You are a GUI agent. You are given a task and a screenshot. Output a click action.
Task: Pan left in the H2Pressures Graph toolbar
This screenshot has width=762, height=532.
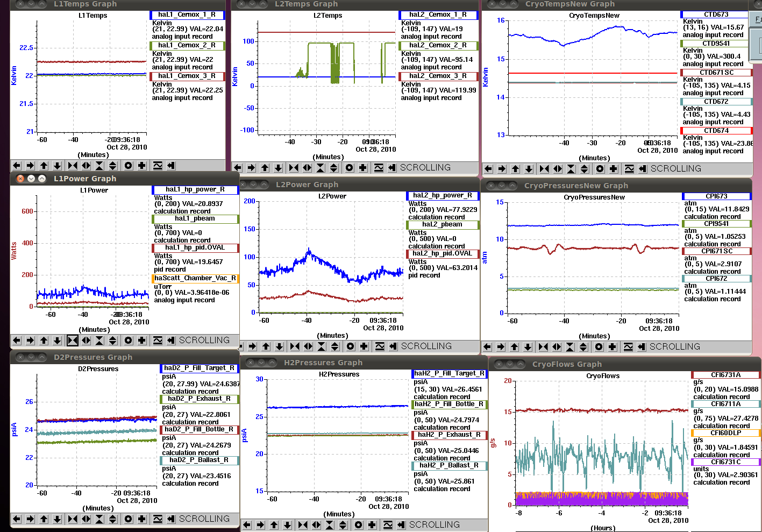(x=247, y=525)
